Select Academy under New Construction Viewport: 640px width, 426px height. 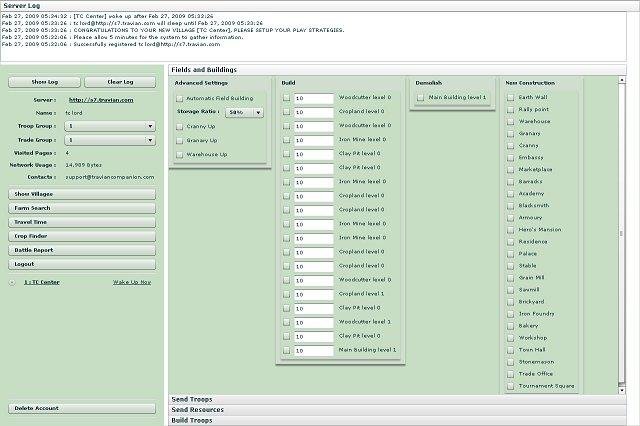click(x=510, y=194)
